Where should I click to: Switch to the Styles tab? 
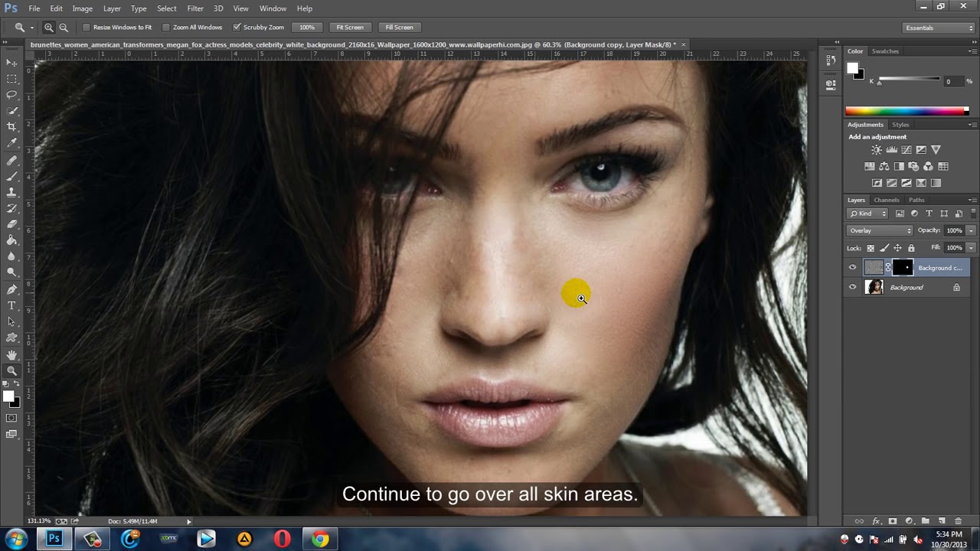900,125
